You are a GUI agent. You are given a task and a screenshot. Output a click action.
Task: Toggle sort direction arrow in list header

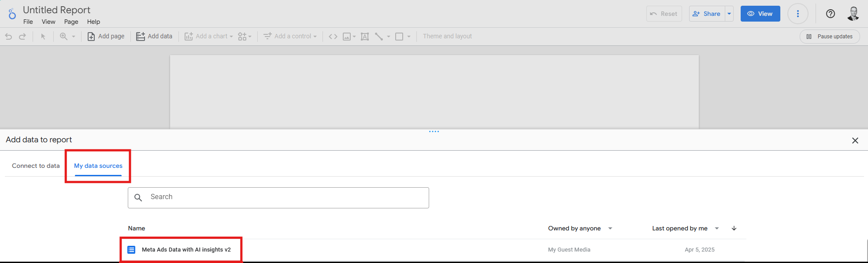734,228
